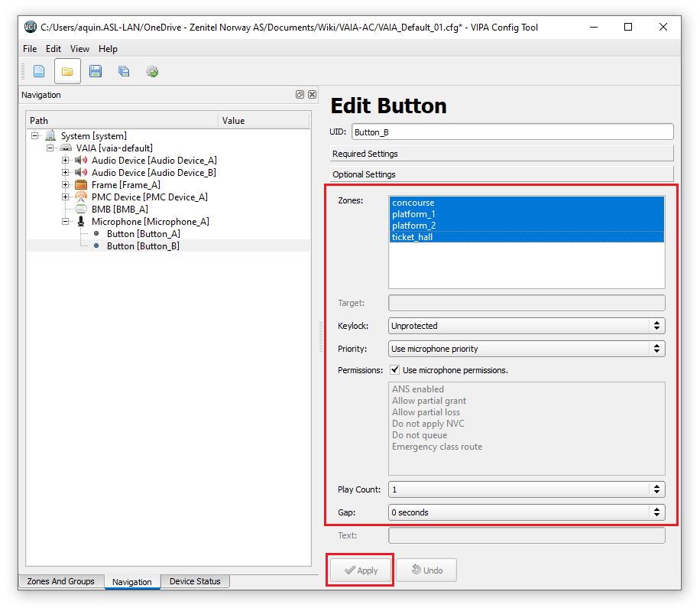Expand the Frame [Frame_A] tree node
The height and width of the screenshot is (608, 700).
click(x=66, y=184)
